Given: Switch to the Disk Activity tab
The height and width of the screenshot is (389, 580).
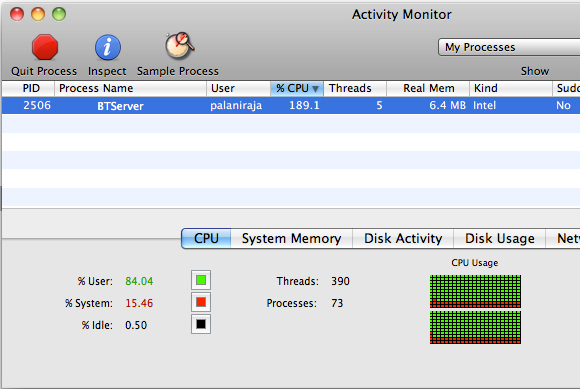Looking at the screenshot, I should click(403, 239).
